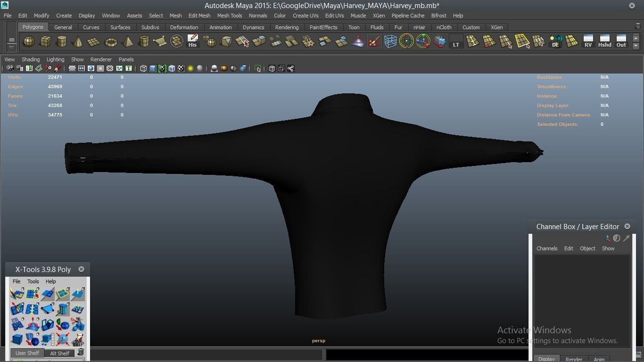Create a polygon pyramid from the shelf
The image size is (644, 362).
127,41
